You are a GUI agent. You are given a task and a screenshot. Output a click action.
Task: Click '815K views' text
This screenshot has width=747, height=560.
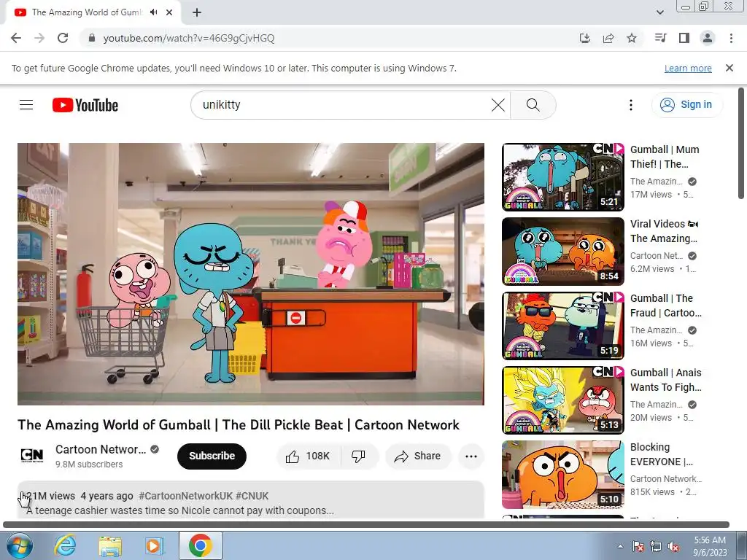pos(652,491)
